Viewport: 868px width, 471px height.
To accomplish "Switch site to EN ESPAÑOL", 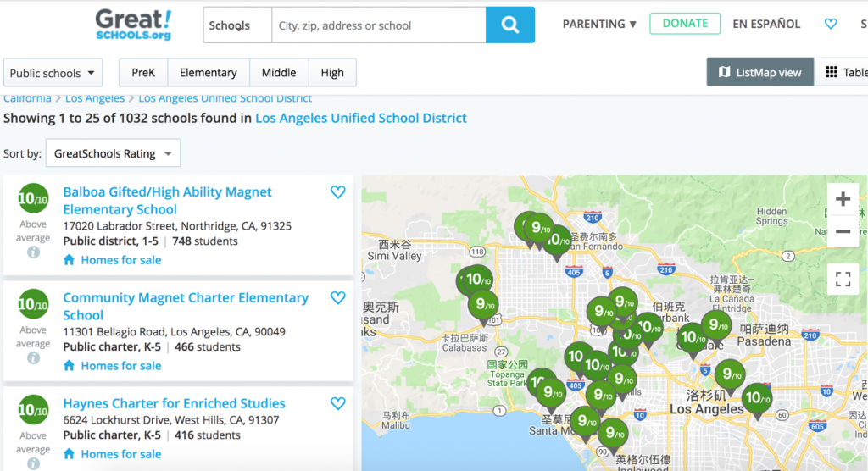I will pyautogui.click(x=766, y=24).
